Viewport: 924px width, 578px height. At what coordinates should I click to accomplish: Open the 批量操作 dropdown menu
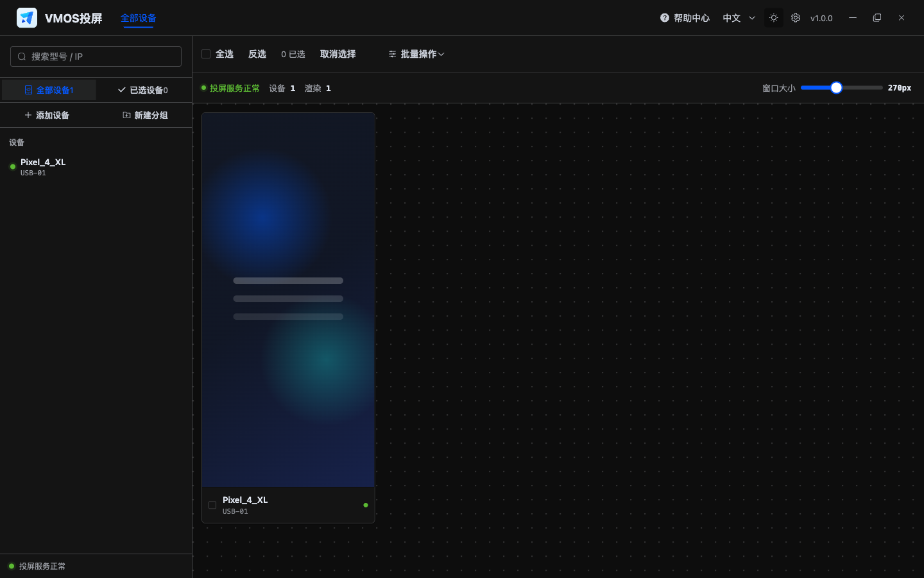(416, 54)
